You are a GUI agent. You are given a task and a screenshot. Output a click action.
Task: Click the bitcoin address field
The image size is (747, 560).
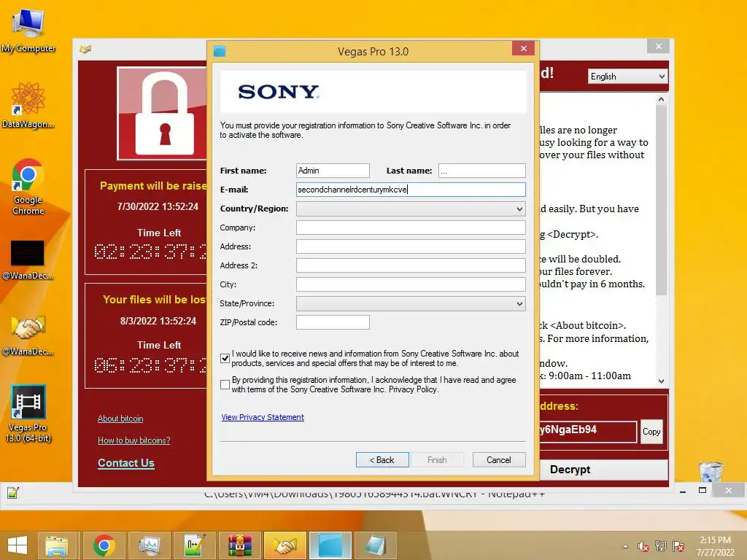tap(588, 432)
